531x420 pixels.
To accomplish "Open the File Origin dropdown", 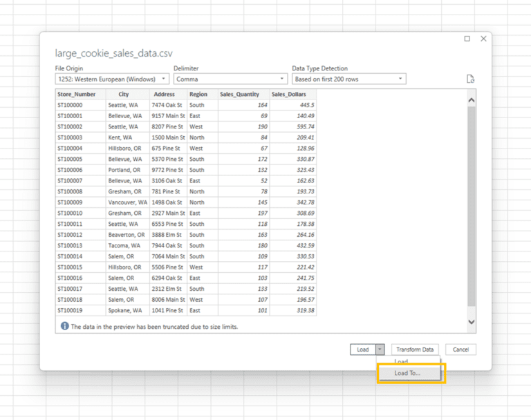I will [x=112, y=79].
